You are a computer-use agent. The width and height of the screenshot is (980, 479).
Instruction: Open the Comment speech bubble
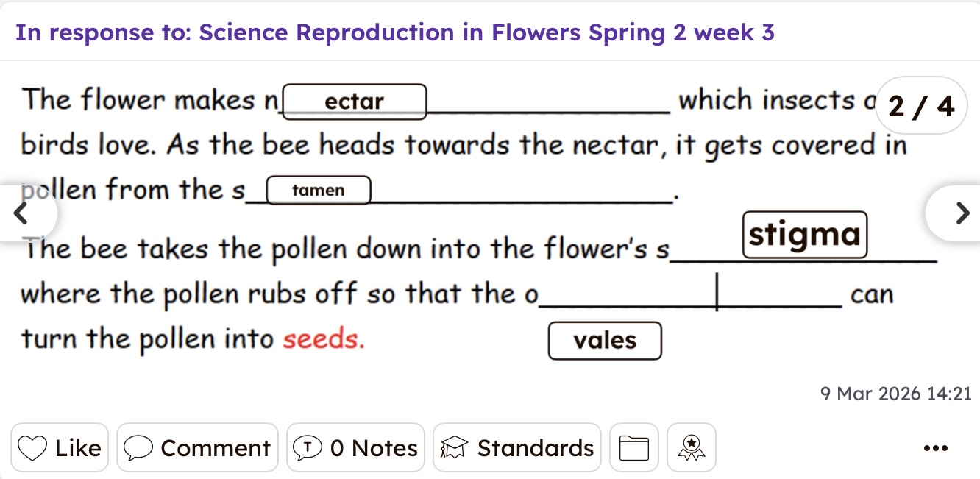click(x=197, y=447)
